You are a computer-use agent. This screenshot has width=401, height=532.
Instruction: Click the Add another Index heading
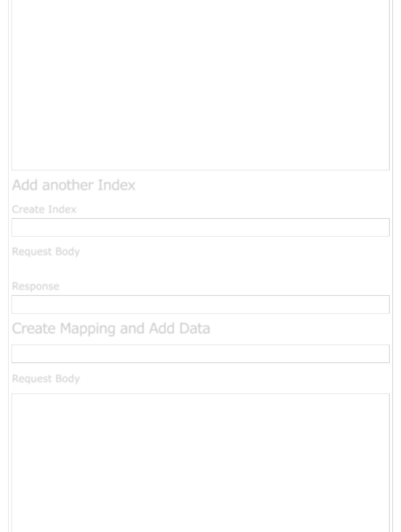[x=73, y=185]
